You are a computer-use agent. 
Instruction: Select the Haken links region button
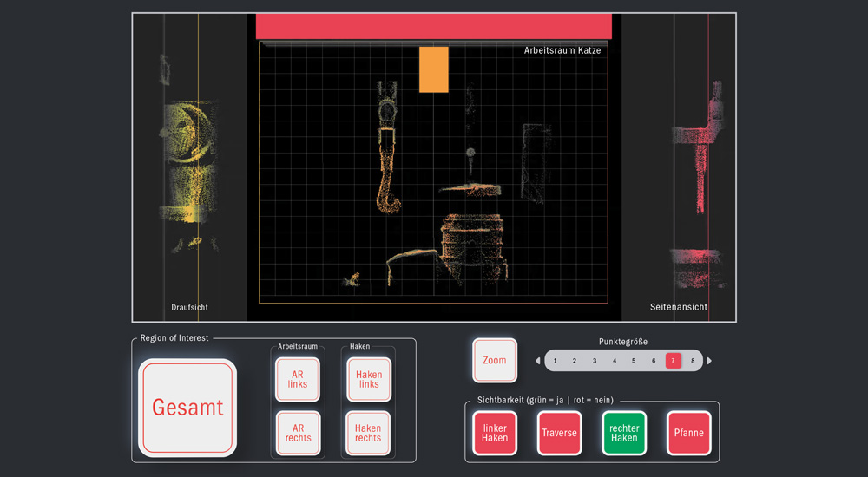369,380
